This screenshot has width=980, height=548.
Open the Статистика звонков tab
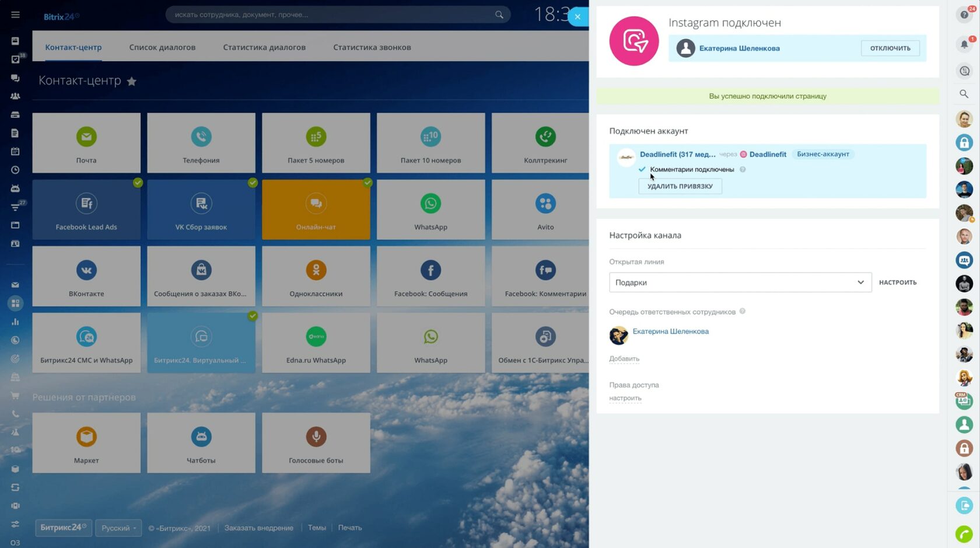tap(372, 47)
